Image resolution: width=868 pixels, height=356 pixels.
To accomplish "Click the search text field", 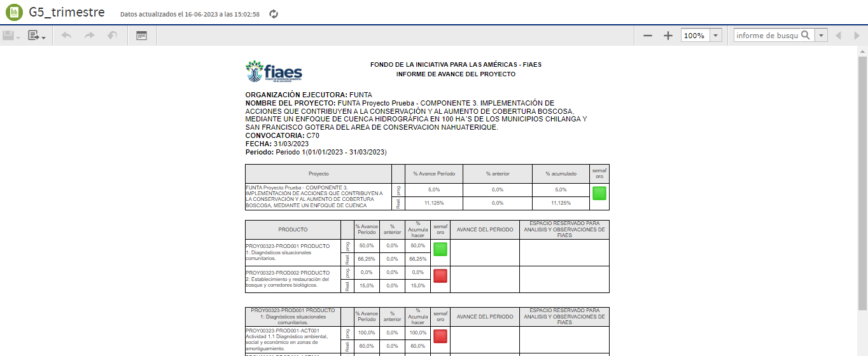I will pos(766,36).
